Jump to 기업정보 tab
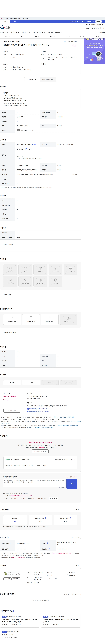This screenshot has width=105, height=644. coord(83,37)
